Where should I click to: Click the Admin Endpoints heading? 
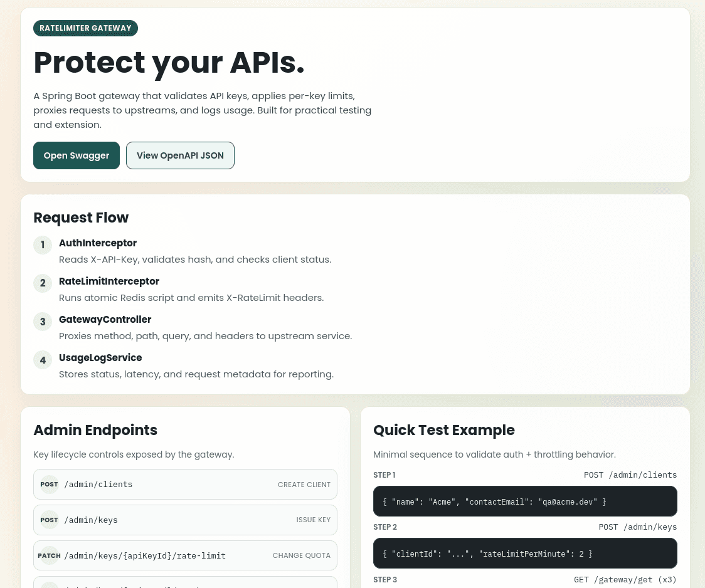[95, 430]
